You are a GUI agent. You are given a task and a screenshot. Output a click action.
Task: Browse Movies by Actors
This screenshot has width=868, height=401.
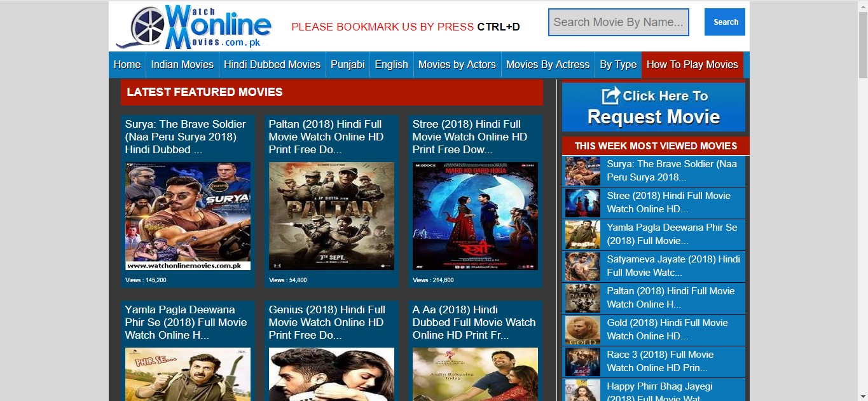[x=457, y=64]
